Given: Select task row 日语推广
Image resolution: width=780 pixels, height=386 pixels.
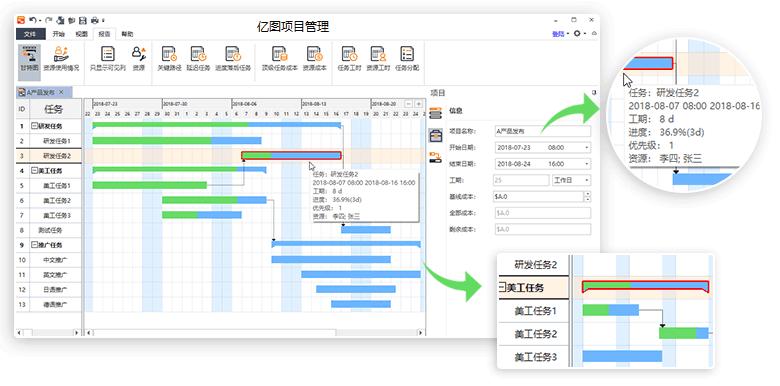Looking at the screenshot, I should (48, 290).
